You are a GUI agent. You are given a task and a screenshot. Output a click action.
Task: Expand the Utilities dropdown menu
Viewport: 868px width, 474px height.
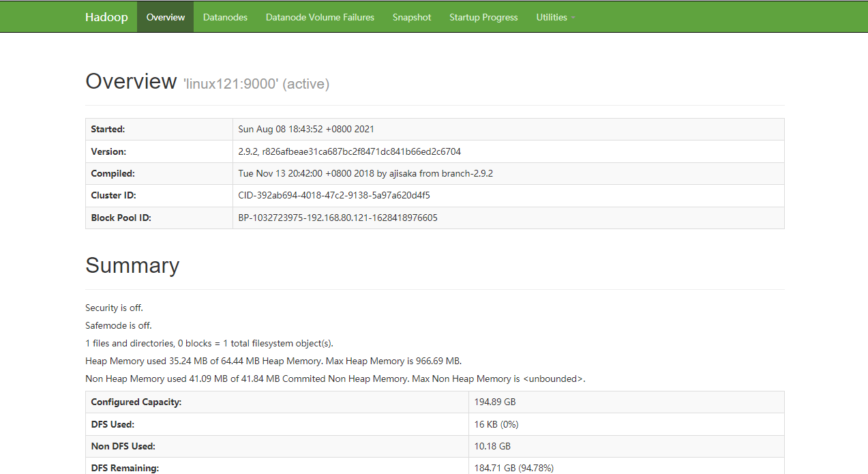click(x=555, y=17)
